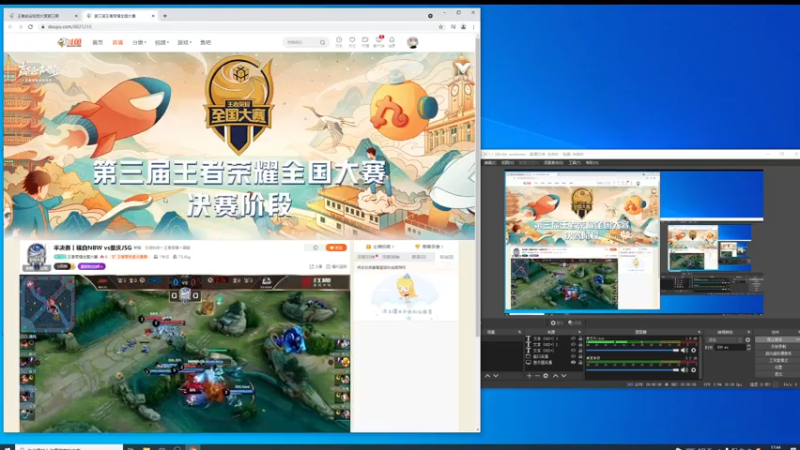Click the purple badge under stream title
This screenshot has height=450, width=800.
(x=92, y=266)
